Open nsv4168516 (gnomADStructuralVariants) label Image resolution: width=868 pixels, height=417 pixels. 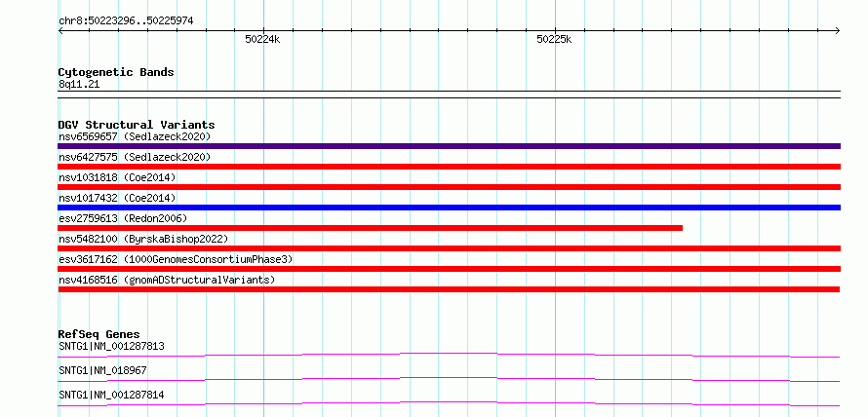pyautogui.click(x=167, y=280)
